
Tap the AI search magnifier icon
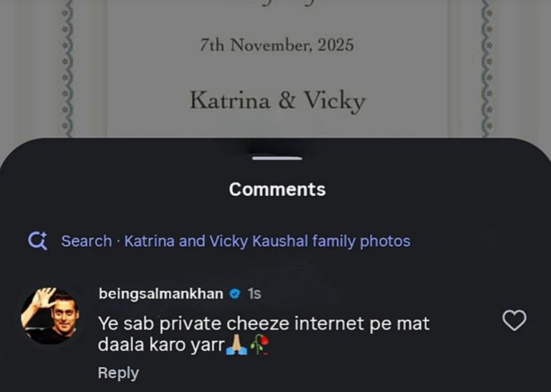pos(37,241)
